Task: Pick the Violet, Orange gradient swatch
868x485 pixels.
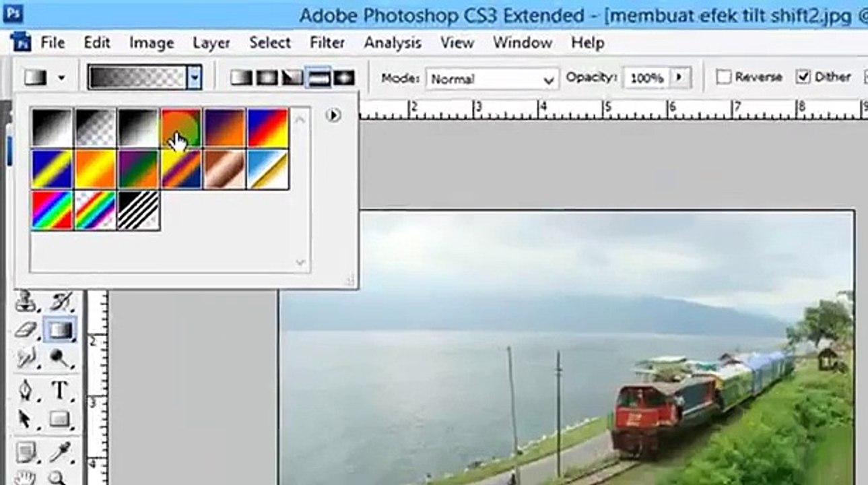Action: point(224,128)
